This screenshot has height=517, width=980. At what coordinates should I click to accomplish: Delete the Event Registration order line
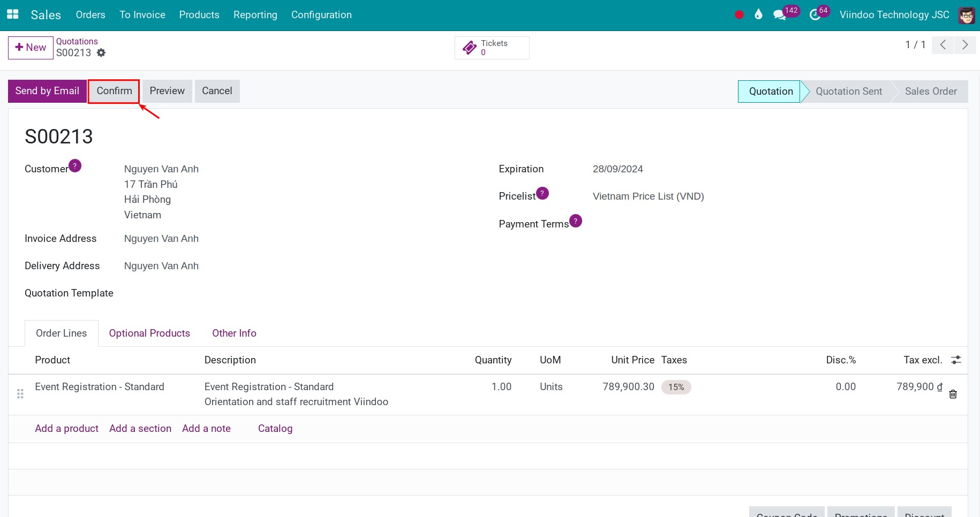[953, 394]
